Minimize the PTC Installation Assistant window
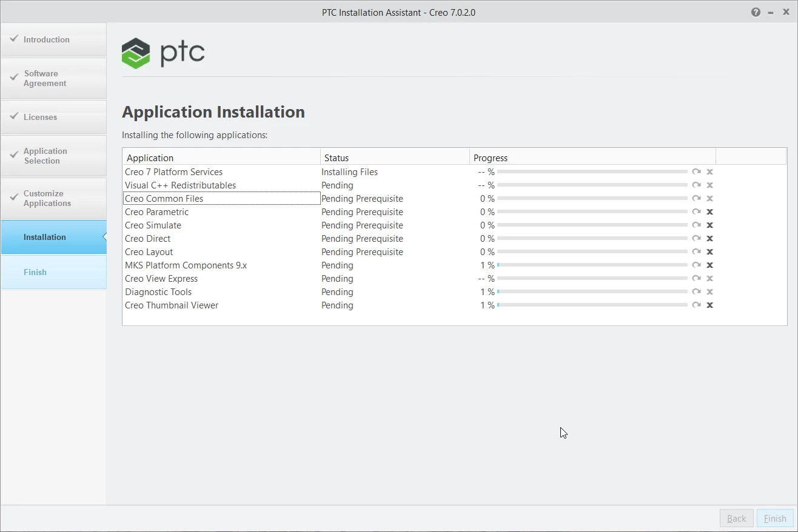 771,12
